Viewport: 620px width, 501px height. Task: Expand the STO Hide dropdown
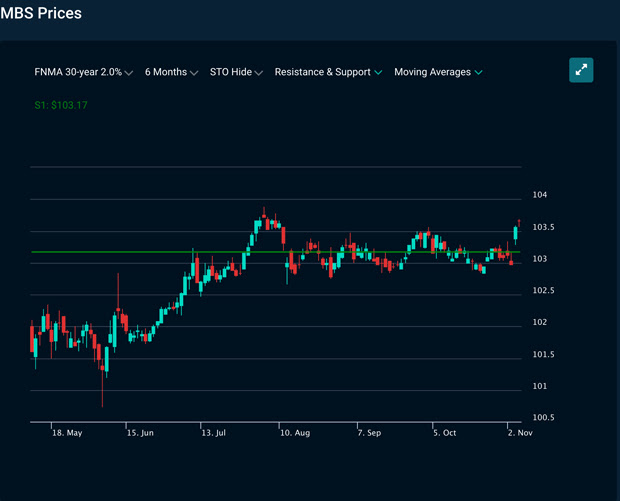coord(236,72)
